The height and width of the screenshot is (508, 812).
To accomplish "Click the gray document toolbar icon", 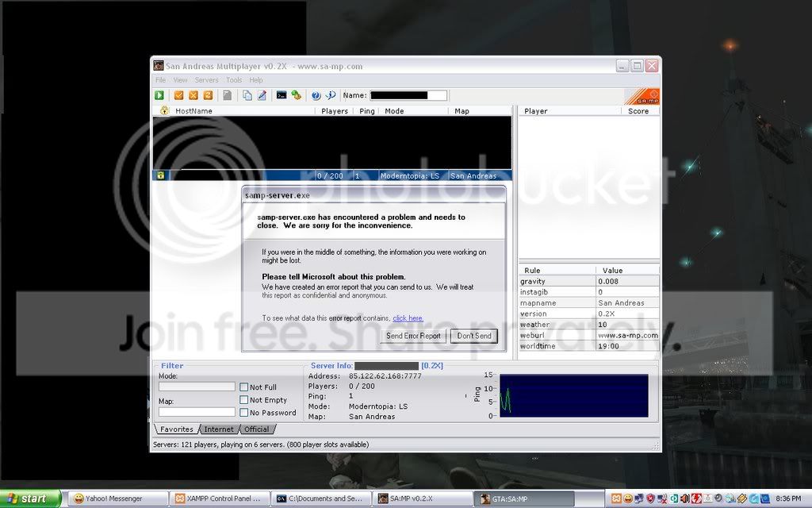I will pyautogui.click(x=227, y=95).
